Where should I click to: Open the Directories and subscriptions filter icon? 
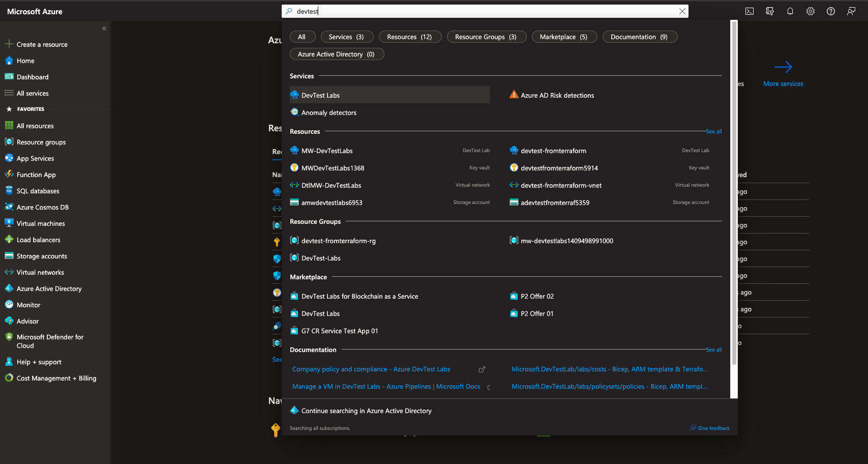(770, 11)
